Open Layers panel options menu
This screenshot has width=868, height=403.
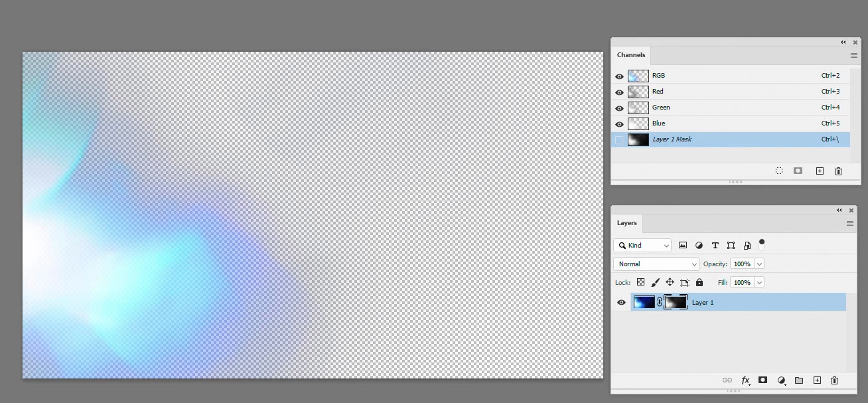pyautogui.click(x=850, y=224)
